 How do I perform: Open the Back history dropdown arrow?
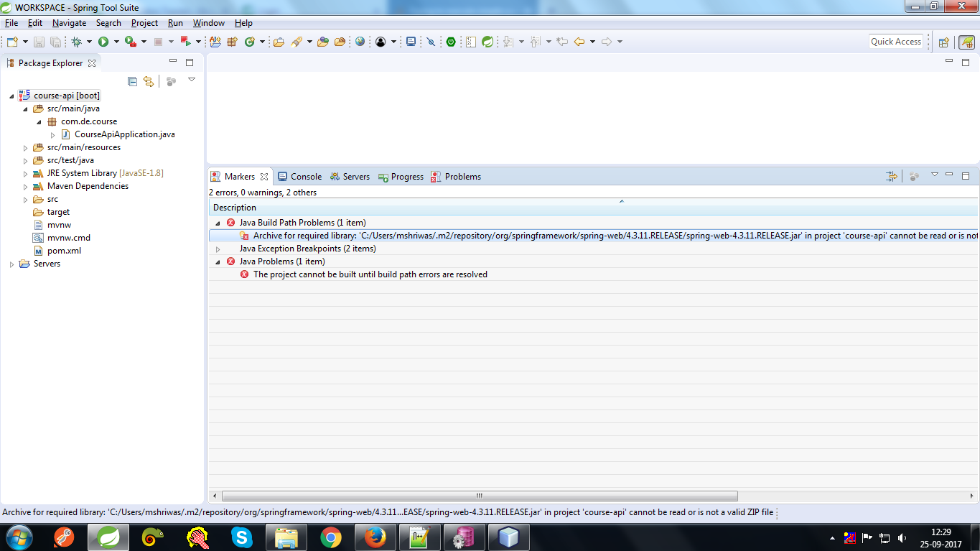[592, 42]
